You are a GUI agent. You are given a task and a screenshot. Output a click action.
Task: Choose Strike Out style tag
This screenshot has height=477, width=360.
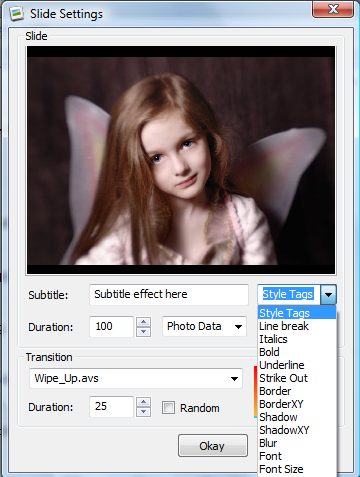click(297, 378)
